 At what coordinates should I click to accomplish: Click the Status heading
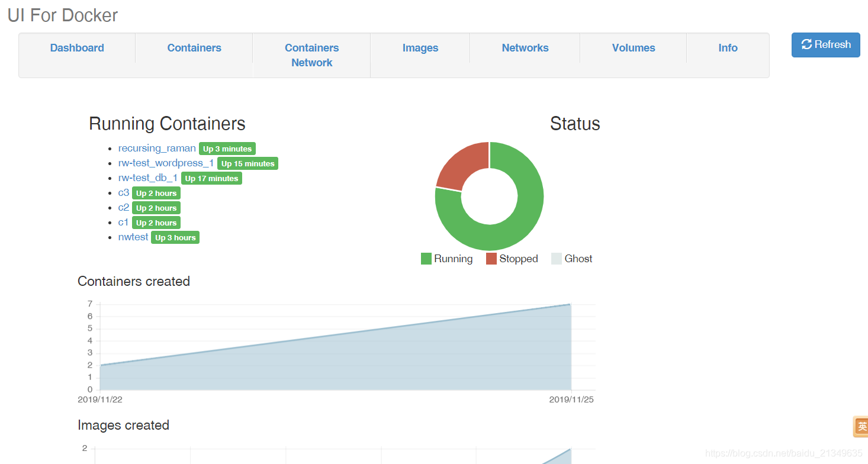click(x=575, y=124)
